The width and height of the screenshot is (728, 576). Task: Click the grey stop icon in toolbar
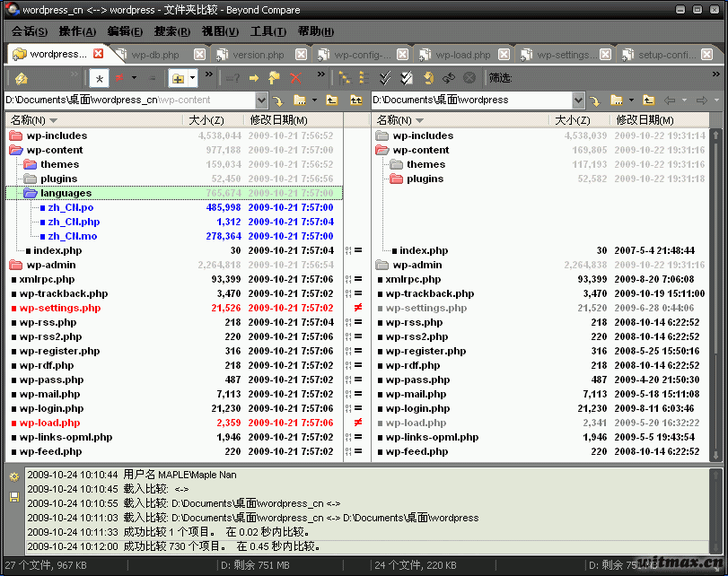[469, 78]
